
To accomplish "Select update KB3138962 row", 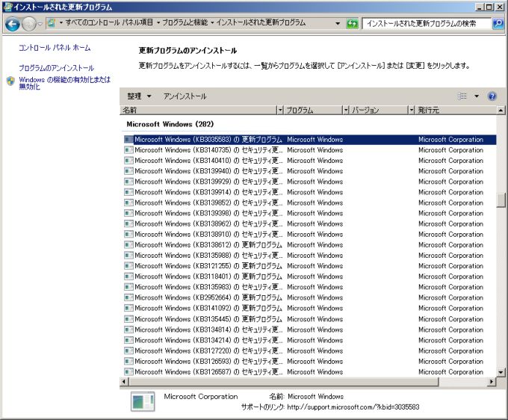I will pos(310,224).
